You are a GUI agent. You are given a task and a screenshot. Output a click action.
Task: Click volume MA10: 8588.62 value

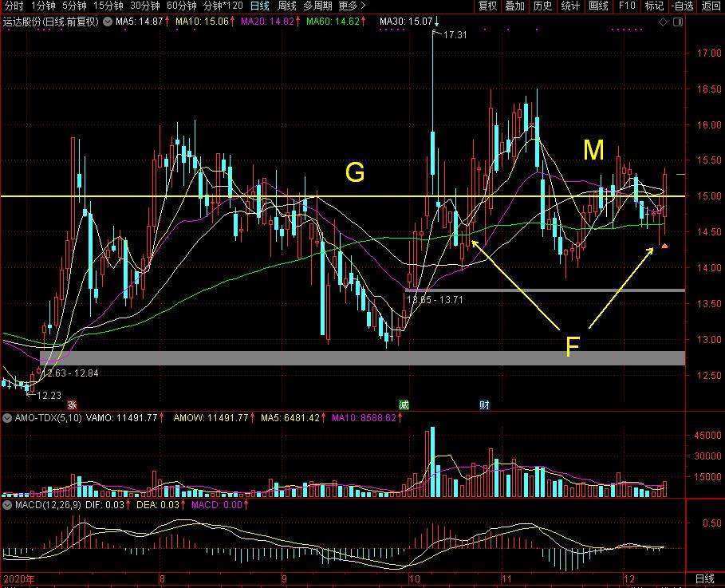point(364,418)
